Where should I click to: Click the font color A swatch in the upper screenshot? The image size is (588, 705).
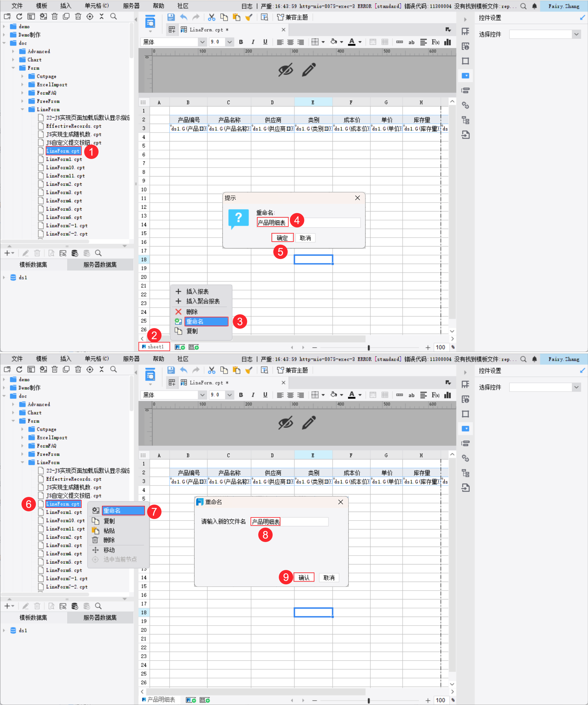352,42
